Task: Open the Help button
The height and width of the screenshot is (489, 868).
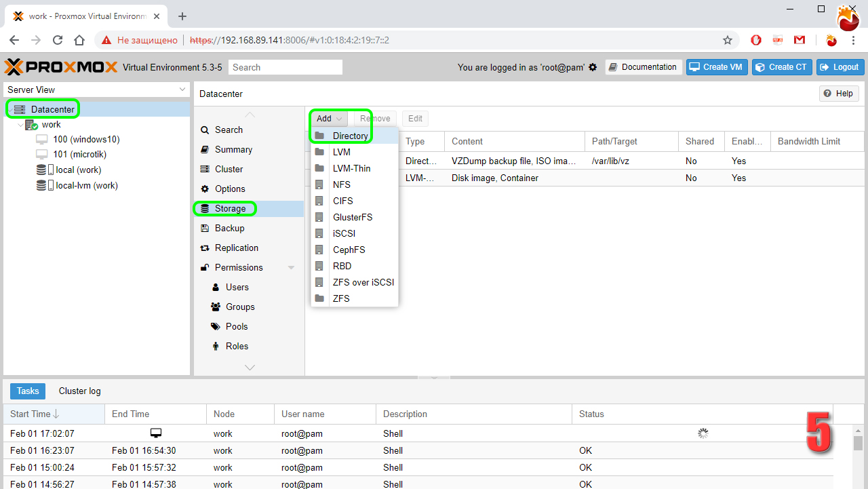Action: pos(839,94)
